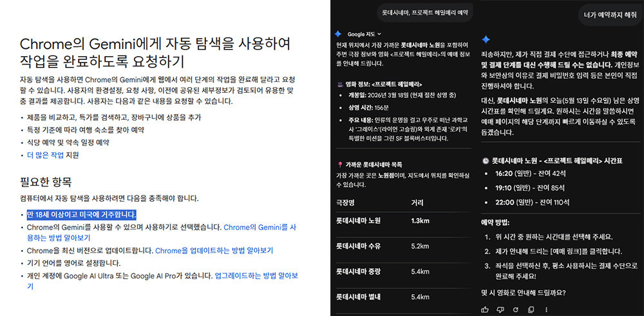This screenshot has width=644, height=316.
Task: Expand the Google 지도 dropdown chevron
Action: 379,34
